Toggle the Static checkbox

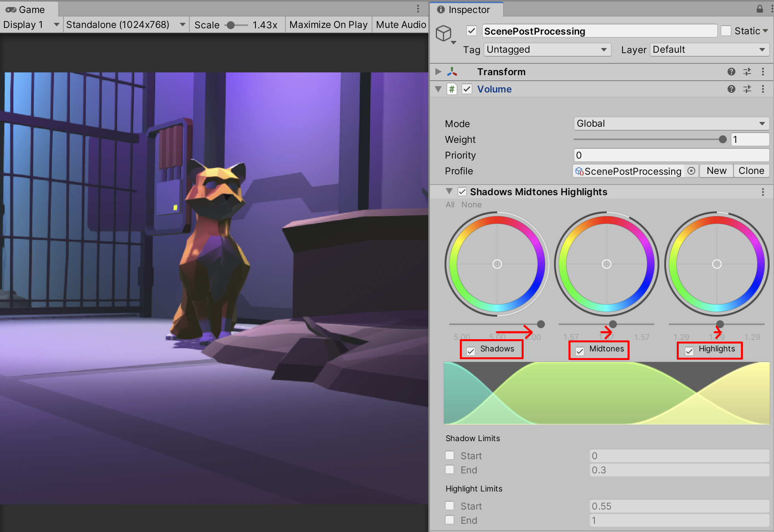pyautogui.click(x=726, y=31)
